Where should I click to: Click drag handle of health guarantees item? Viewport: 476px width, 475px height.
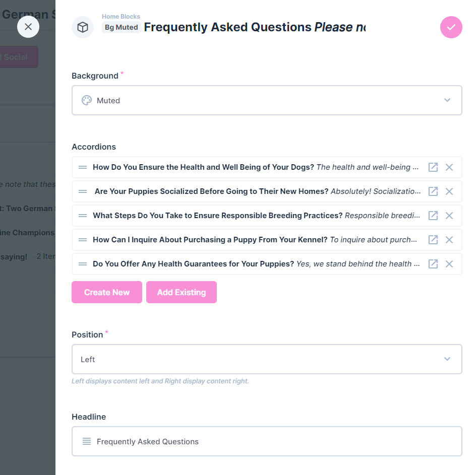(83, 264)
